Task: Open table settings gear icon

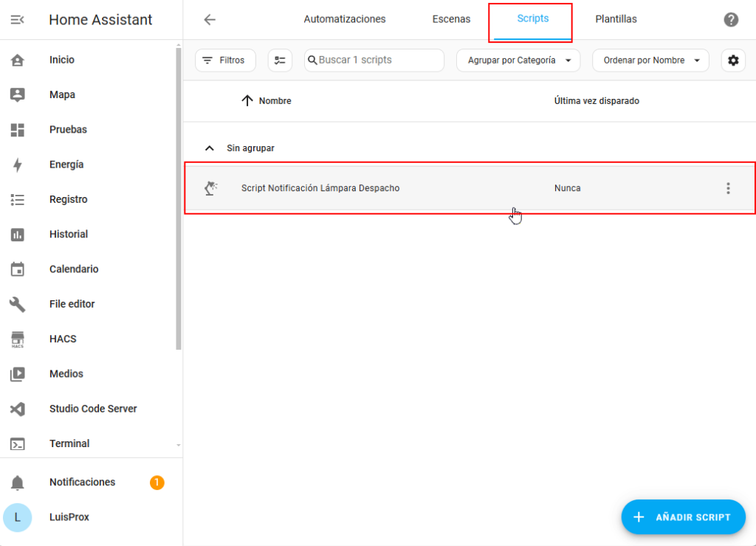Action: [733, 61]
